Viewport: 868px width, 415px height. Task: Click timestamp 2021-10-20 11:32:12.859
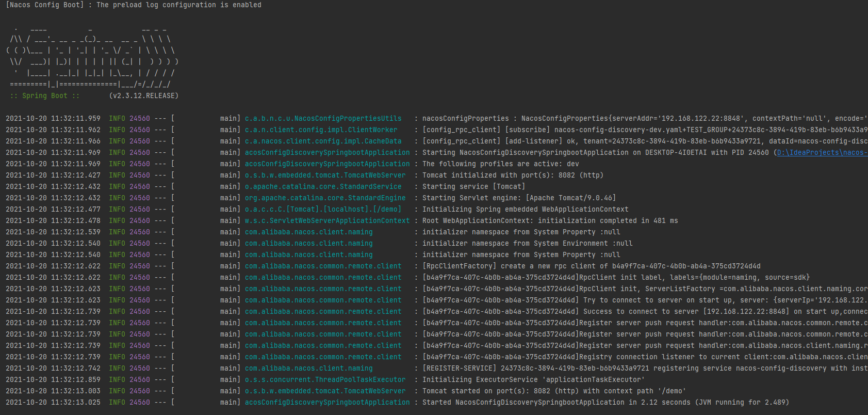53,379
